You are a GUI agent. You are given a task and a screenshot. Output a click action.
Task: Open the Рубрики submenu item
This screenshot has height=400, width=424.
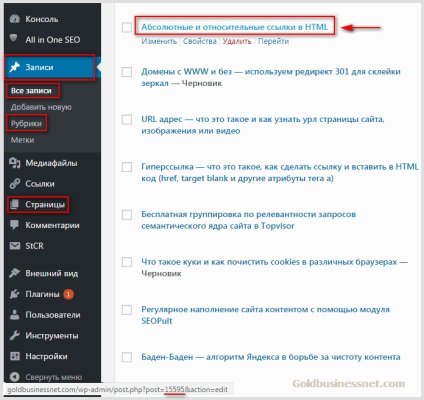(26, 124)
